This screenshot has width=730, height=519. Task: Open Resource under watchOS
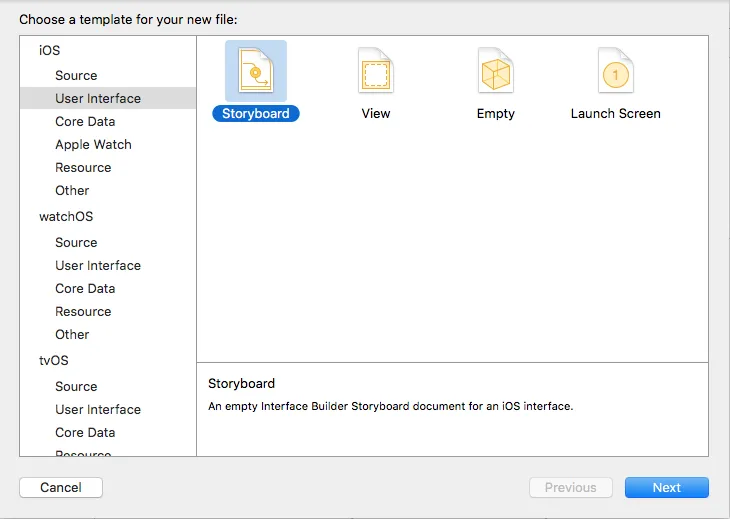click(x=83, y=311)
